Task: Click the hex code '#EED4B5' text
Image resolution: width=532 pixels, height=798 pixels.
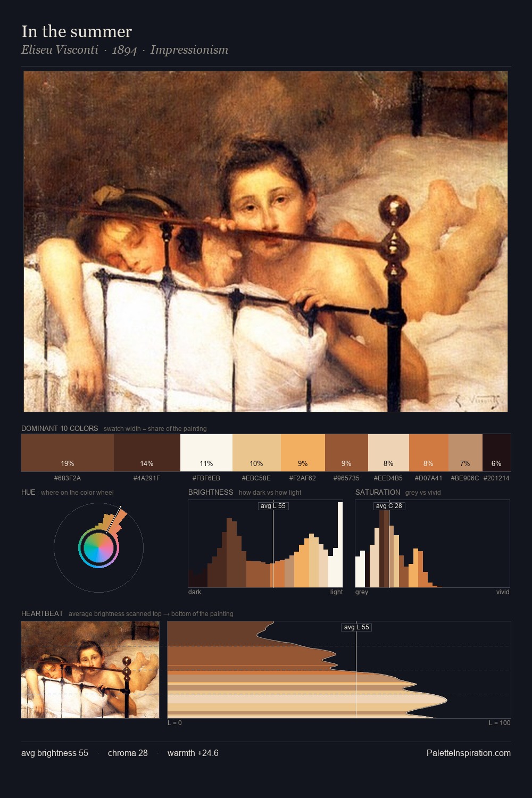Action: [x=388, y=478]
